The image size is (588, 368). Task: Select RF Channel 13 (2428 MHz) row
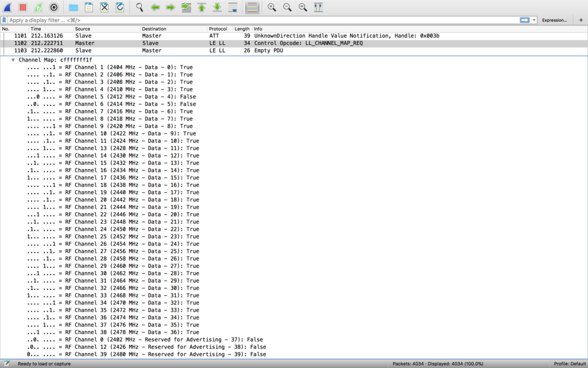113,148
